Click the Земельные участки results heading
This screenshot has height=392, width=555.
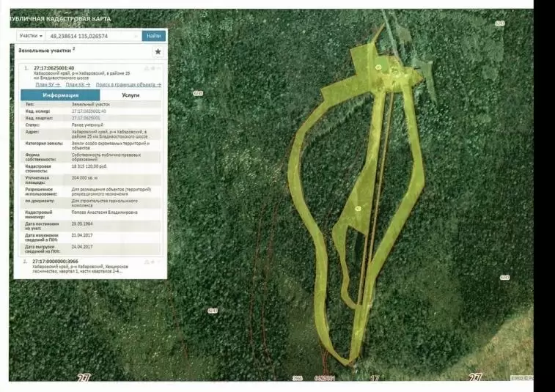tap(45, 51)
